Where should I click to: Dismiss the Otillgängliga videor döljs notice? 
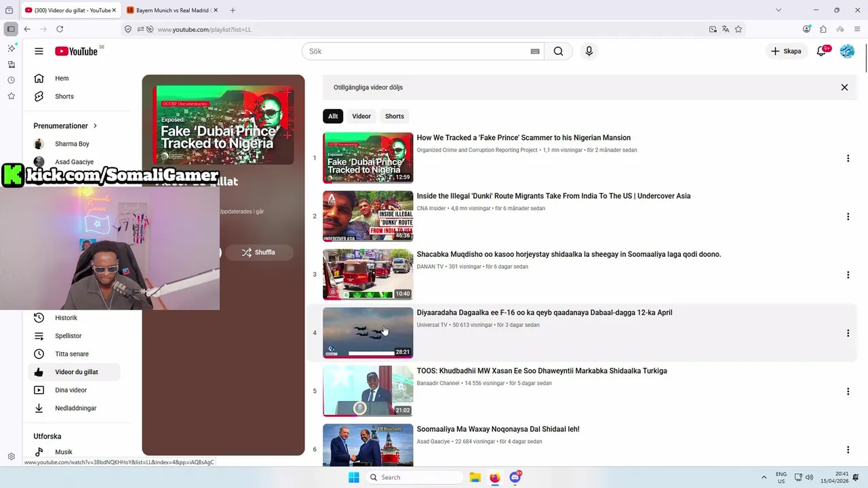(x=844, y=87)
